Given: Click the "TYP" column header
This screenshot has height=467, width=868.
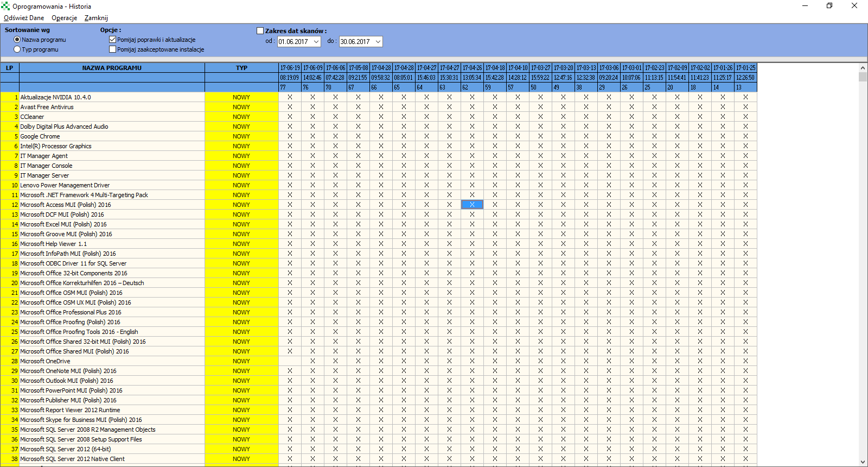Looking at the screenshot, I should pos(241,68).
